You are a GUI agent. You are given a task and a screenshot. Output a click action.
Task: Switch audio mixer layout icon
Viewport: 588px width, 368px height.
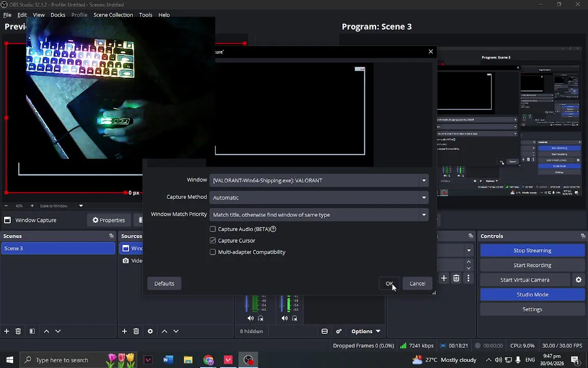(x=325, y=331)
